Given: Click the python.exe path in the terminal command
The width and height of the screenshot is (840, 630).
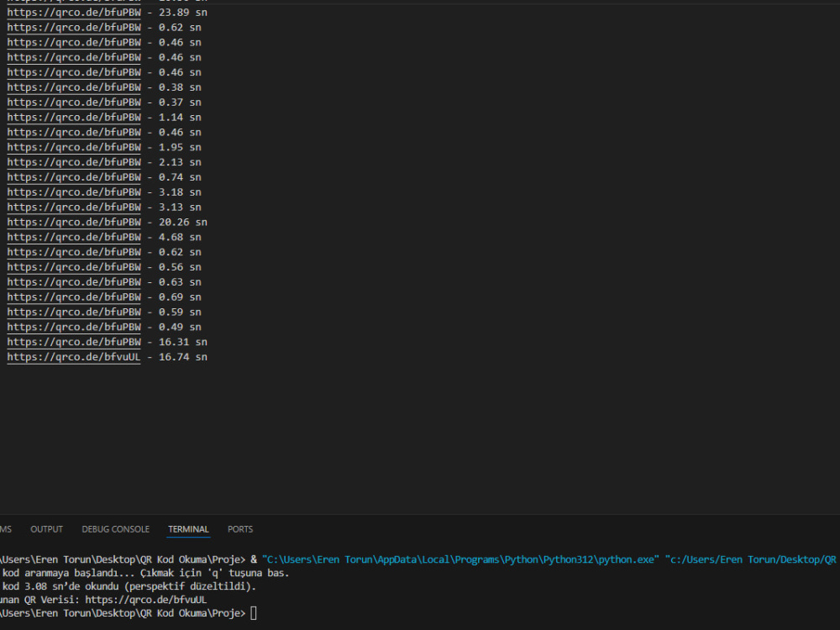Looking at the screenshot, I should point(460,559).
